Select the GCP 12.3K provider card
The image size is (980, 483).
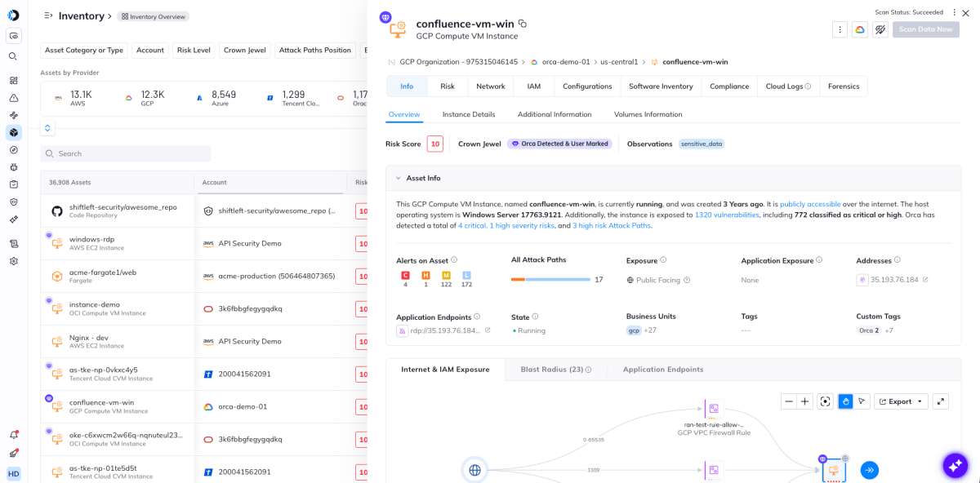coord(145,98)
